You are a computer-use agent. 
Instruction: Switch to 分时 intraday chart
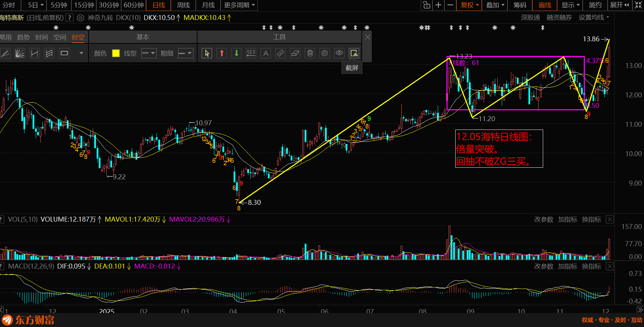[x=9, y=5]
